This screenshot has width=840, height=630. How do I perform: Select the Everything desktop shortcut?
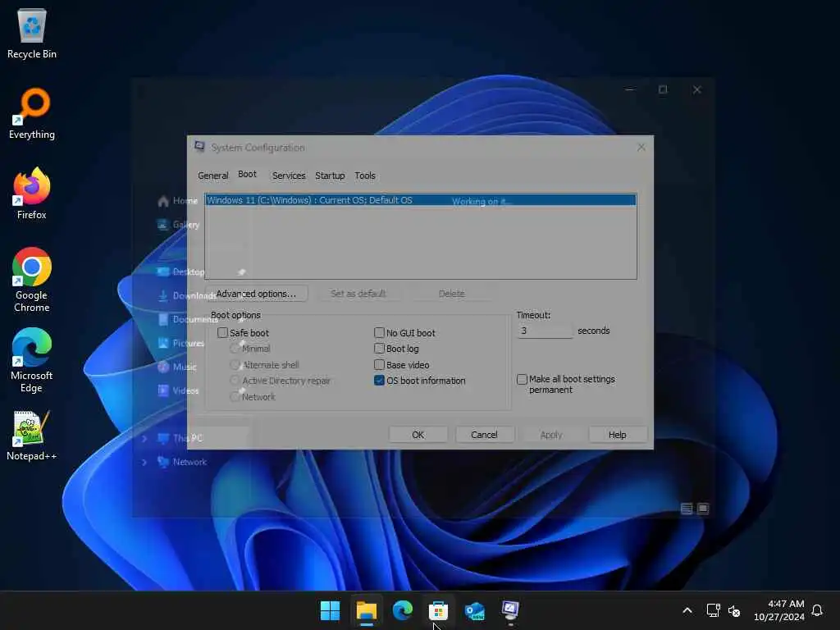pyautogui.click(x=32, y=113)
